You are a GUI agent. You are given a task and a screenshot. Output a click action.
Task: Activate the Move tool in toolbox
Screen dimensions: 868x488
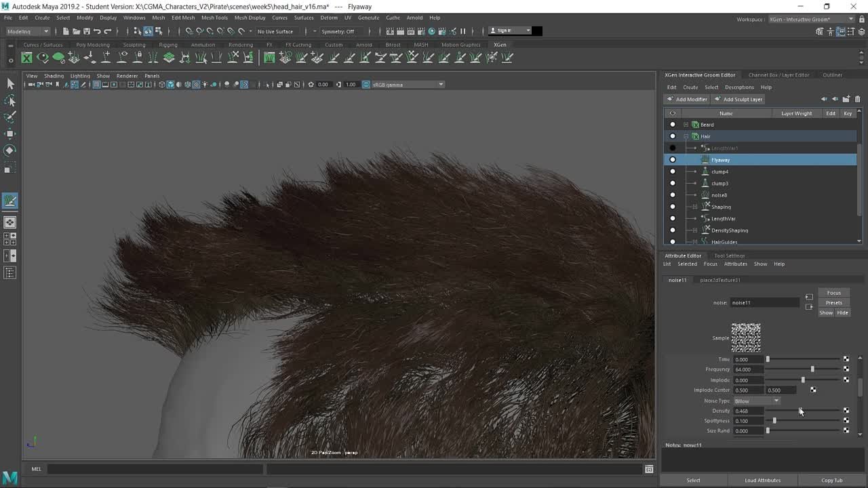(10, 134)
